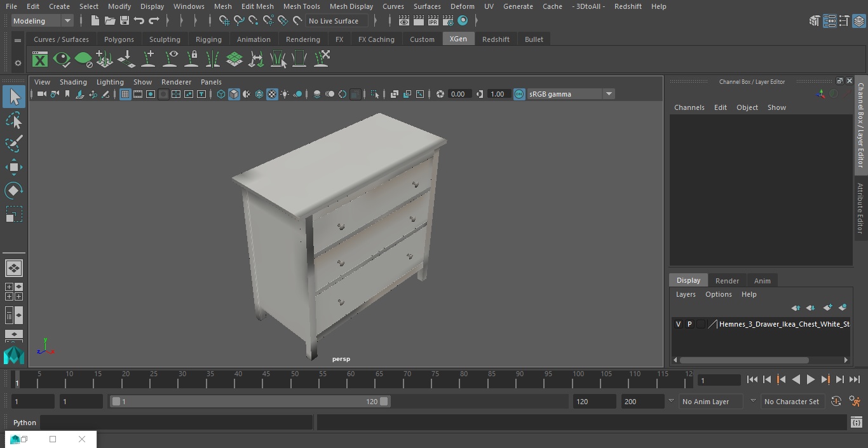Open the XGen window icon on the shelf
This screenshot has height=448, width=868.
40,60
